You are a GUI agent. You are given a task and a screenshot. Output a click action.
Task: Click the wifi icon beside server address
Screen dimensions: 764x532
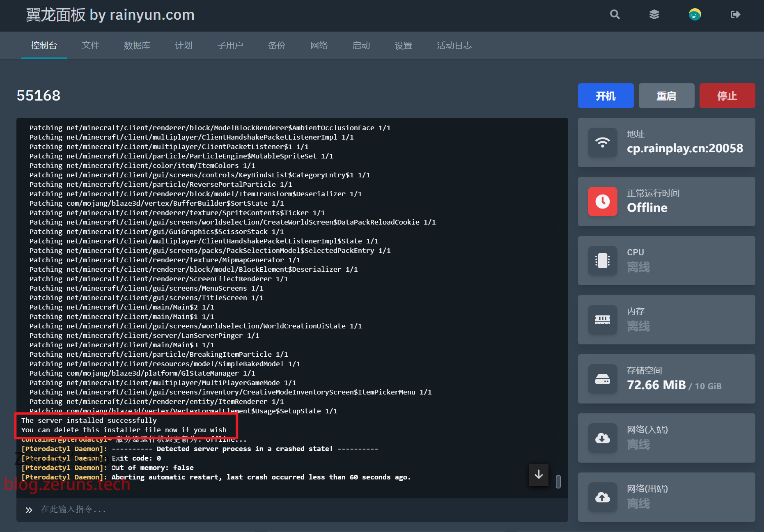point(603,142)
